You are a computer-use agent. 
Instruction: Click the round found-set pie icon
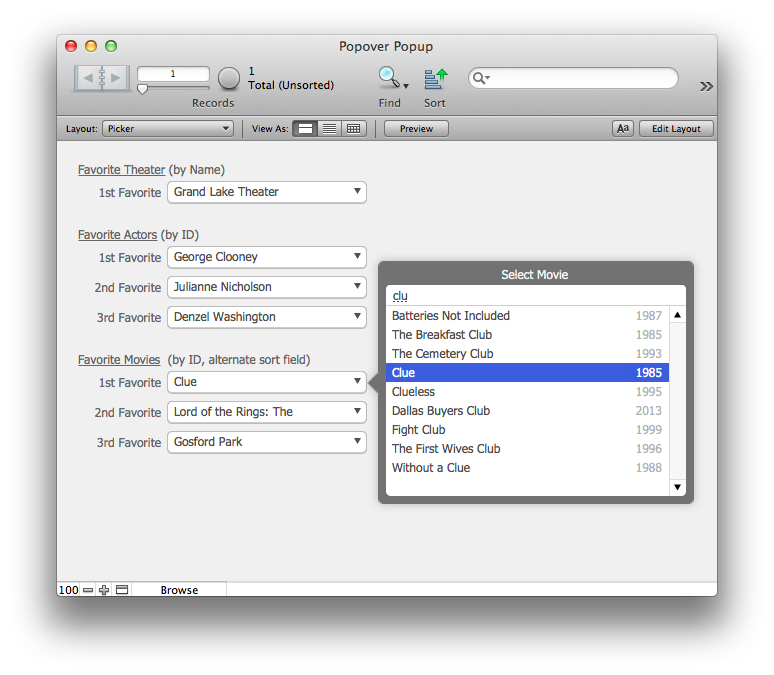coord(229,79)
